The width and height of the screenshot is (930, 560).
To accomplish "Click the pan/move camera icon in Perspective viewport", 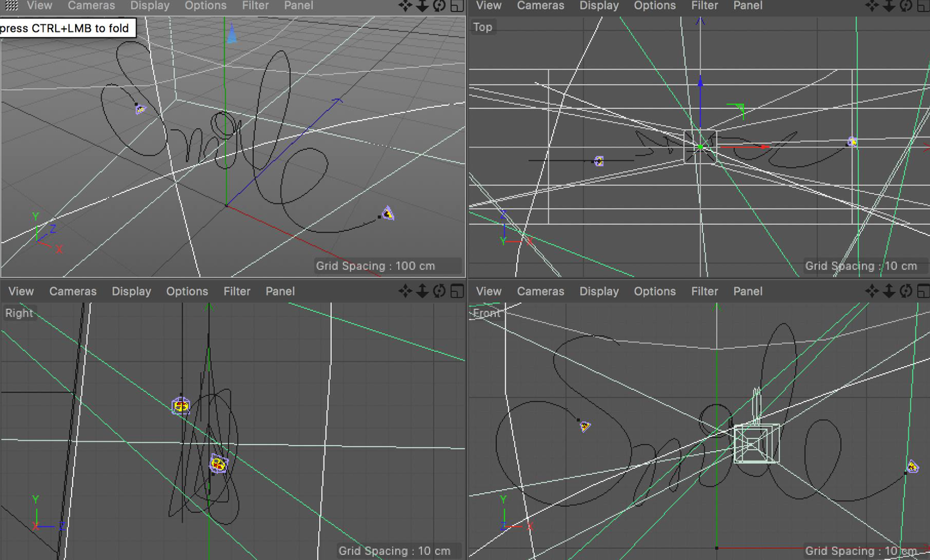I will click(405, 6).
